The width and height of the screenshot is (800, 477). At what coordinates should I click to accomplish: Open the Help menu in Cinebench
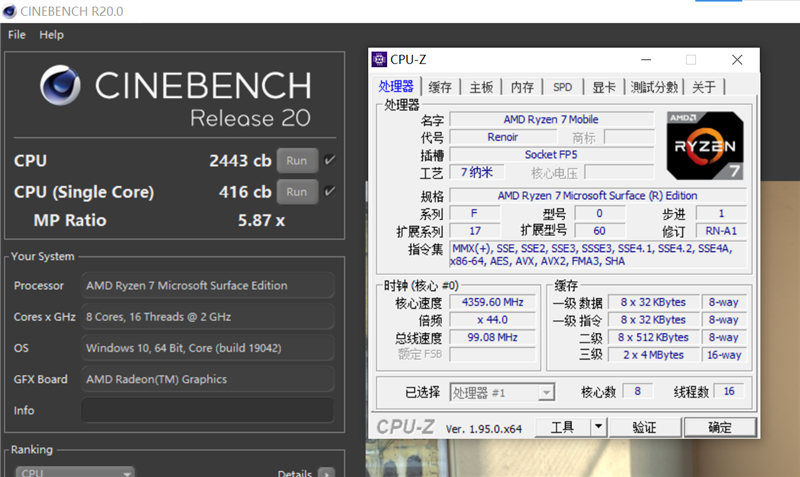pos(52,35)
